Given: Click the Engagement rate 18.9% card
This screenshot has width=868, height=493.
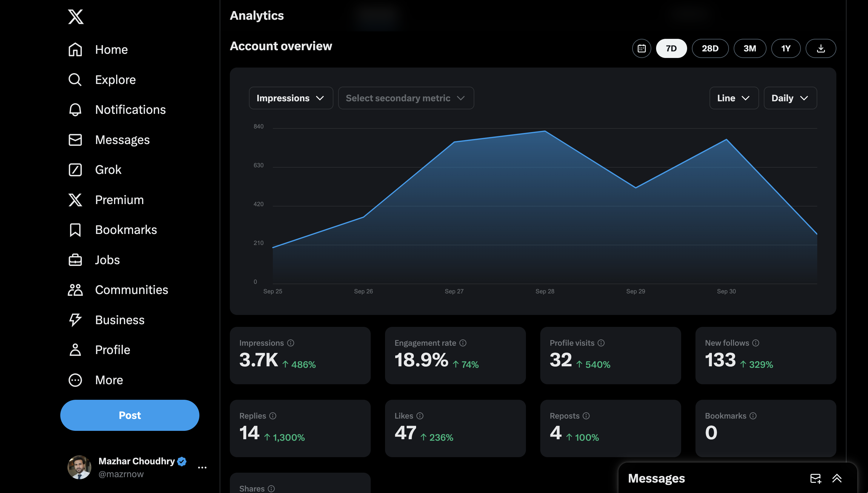Looking at the screenshot, I should (455, 355).
